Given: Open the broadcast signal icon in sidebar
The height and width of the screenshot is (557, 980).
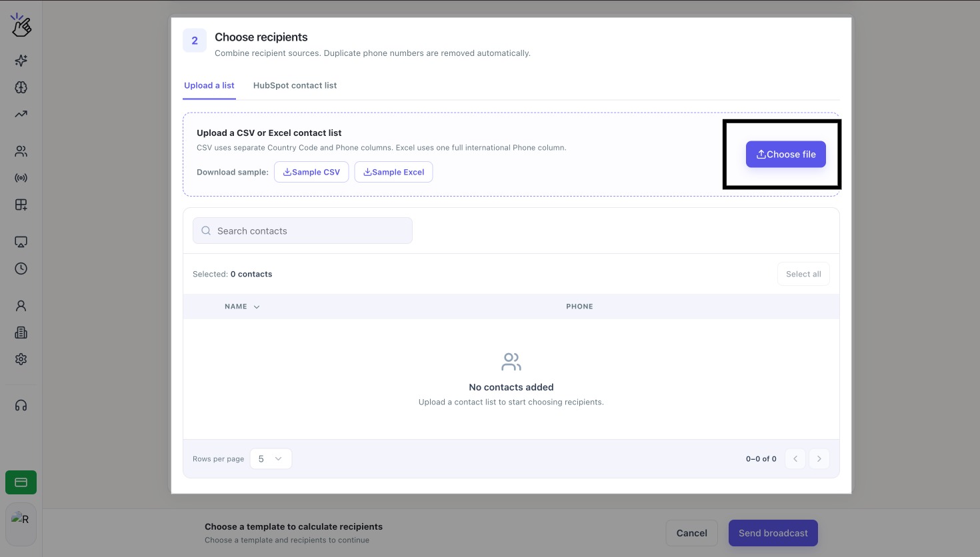Looking at the screenshot, I should coord(21,178).
